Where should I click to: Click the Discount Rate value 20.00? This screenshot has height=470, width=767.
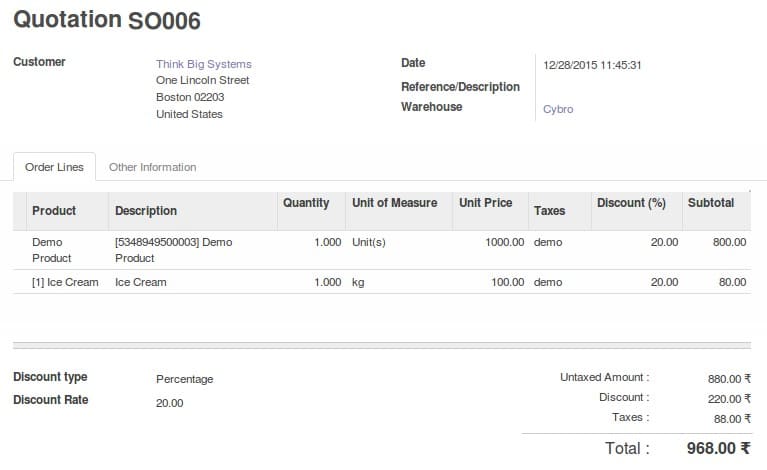(x=170, y=403)
